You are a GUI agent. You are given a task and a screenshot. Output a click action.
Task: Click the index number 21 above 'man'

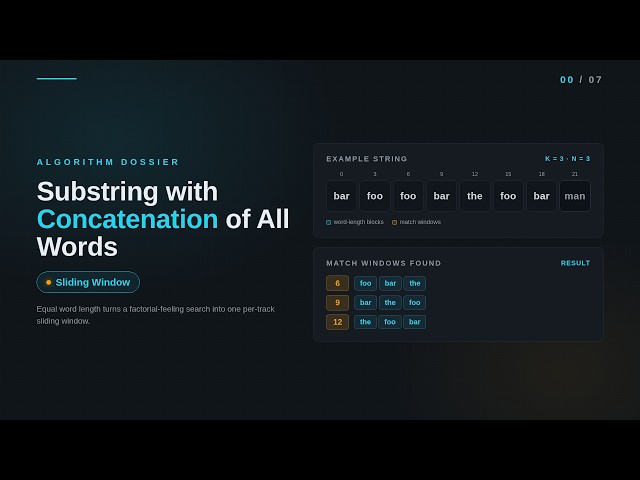pos(575,174)
